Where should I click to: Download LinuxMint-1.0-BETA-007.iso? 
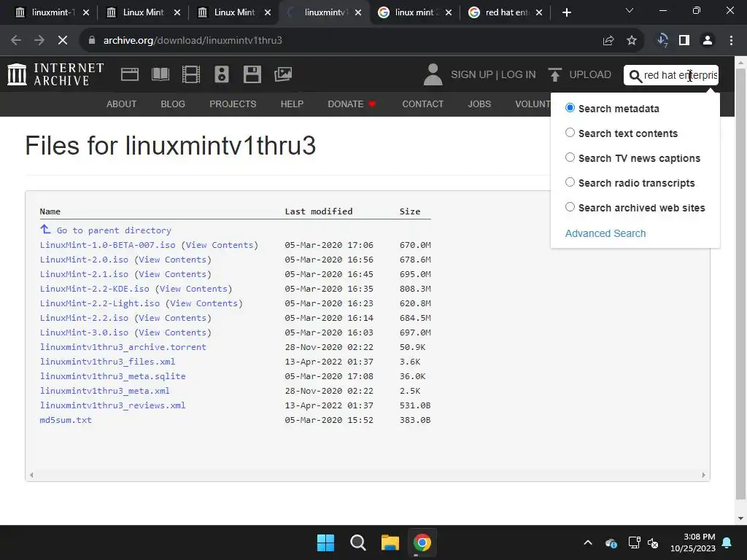pyautogui.click(x=108, y=245)
